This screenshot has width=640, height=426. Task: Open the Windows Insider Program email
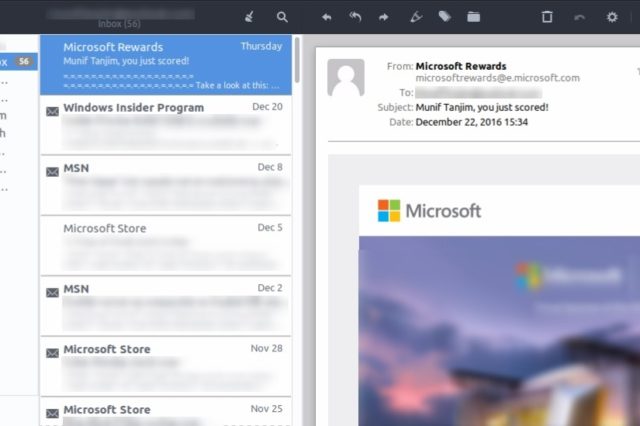[x=166, y=125]
